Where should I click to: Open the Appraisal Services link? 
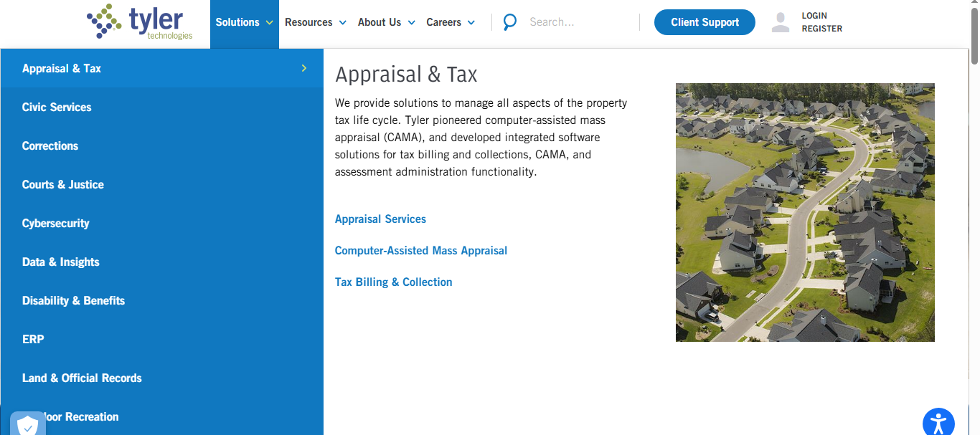380,219
